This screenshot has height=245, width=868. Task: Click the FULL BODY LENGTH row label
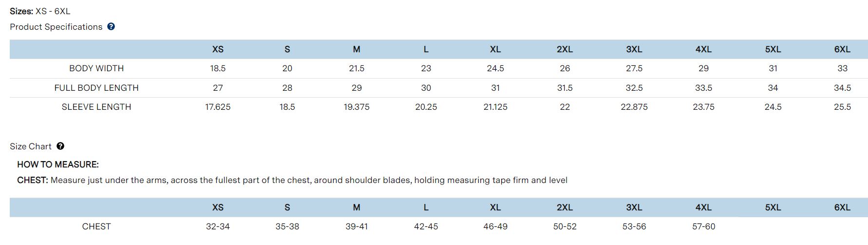tap(96, 88)
